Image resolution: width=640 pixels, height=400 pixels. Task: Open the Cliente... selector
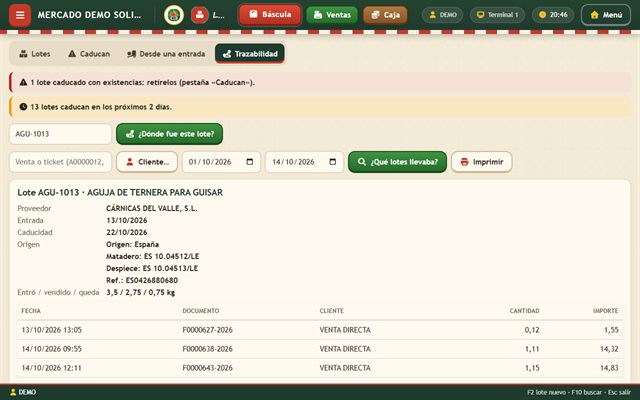[x=147, y=162]
